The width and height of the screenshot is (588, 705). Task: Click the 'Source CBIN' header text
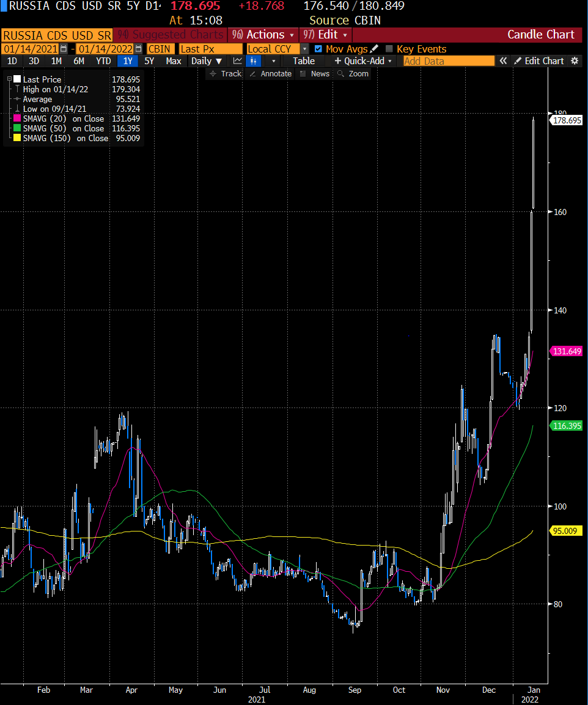point(345,20)
